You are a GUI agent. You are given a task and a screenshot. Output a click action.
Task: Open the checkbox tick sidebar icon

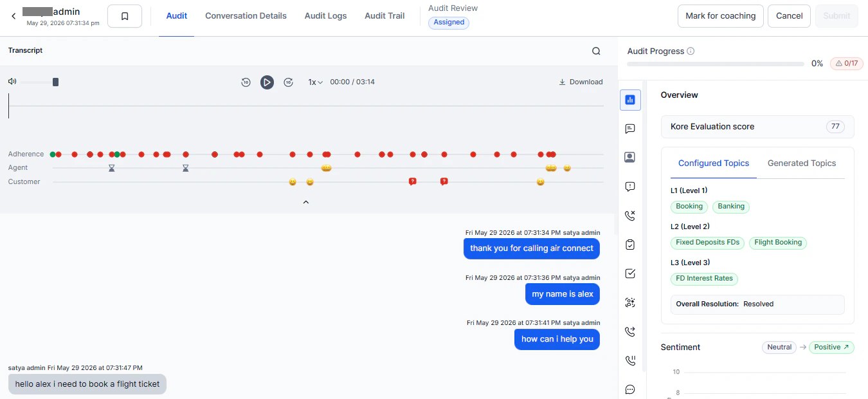(x=630, y=274)
